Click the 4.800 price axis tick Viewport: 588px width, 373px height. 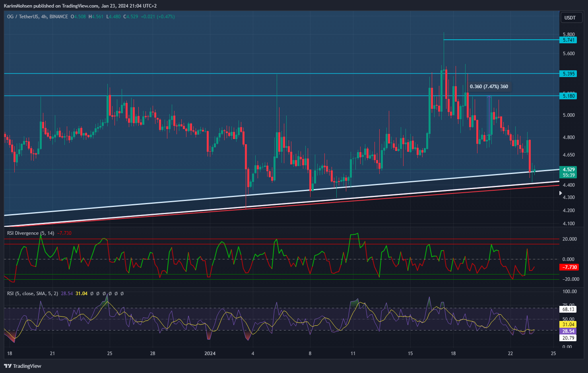click(569, 137)
